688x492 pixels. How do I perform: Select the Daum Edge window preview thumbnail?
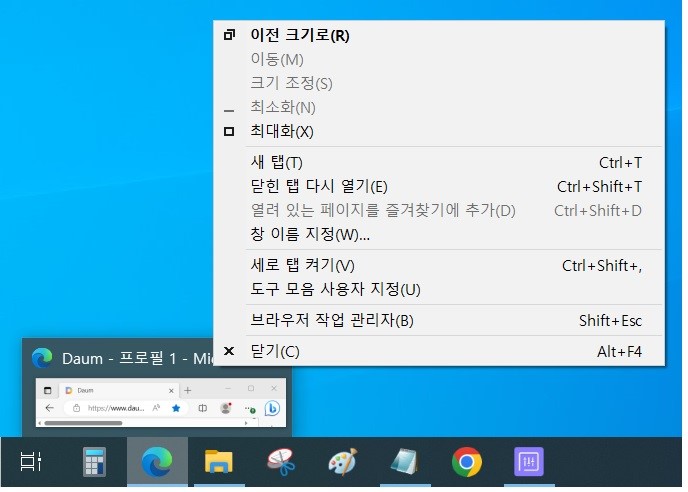coord(161,402)
